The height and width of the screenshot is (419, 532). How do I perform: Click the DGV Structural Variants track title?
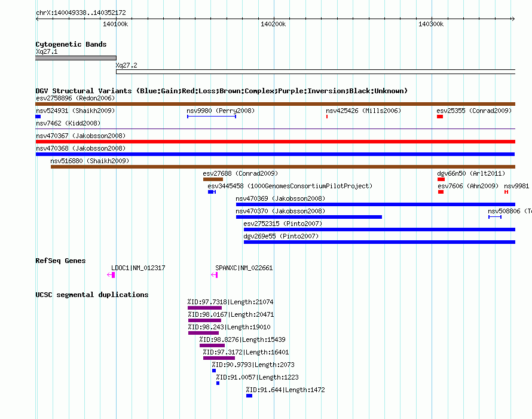point(222,91)
